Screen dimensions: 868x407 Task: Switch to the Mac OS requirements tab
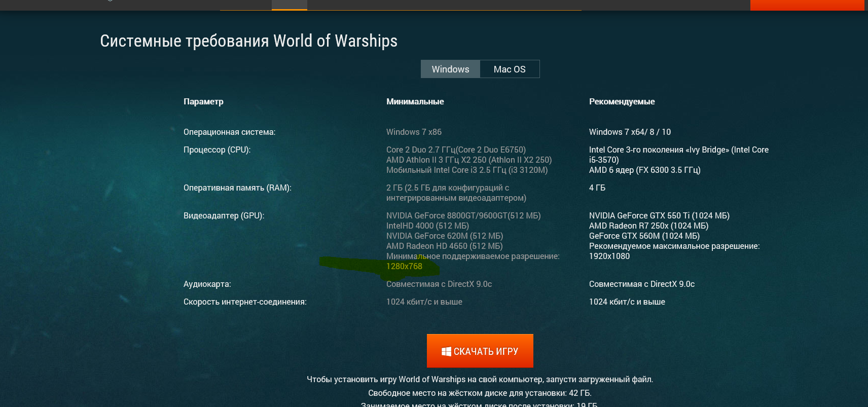[x=510, y=69]
